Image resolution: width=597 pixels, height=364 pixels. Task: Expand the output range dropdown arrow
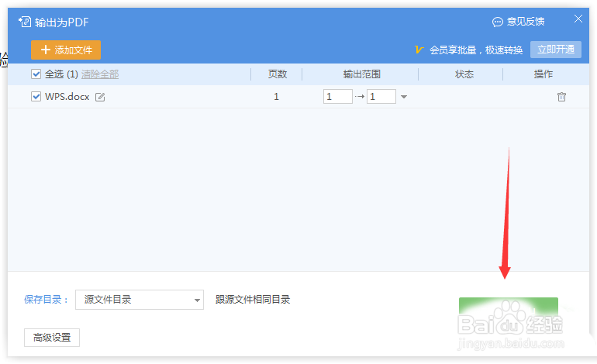404,97
